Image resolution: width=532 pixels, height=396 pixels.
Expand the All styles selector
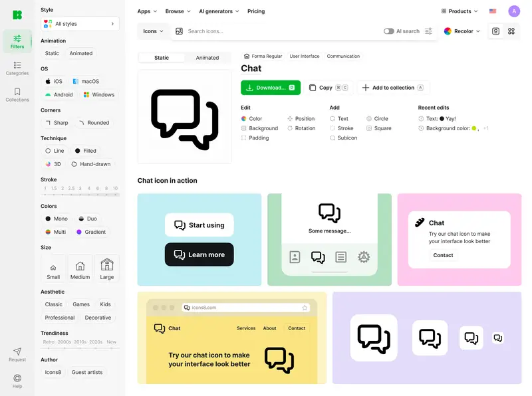(x=80, y=24)
